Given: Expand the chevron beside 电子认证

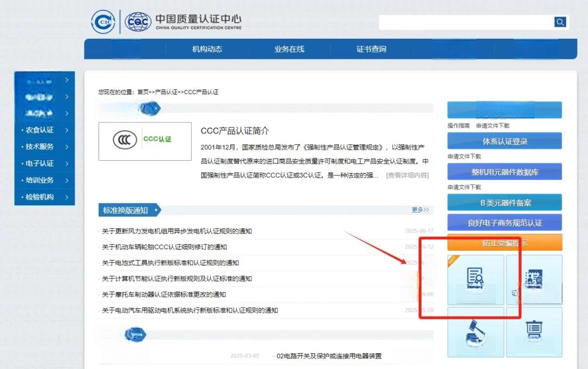Looking at the screenshot, I should tap(67, 164).
